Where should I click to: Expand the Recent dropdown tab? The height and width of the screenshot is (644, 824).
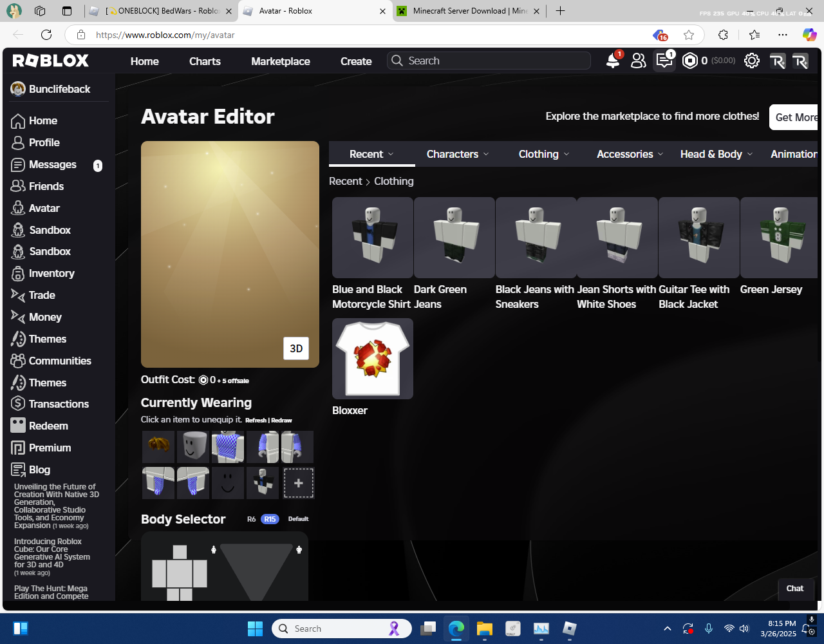click(372, 154)
